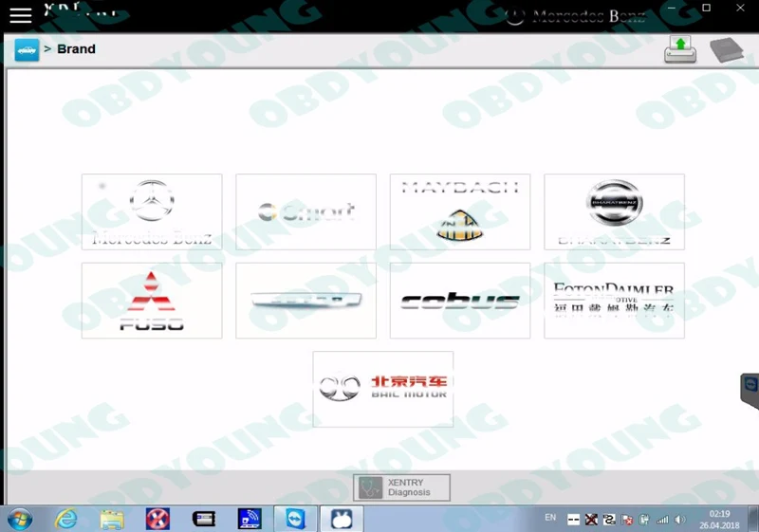The width and height of the screenshot is (759, 532).
Task: Open the taskbar clock showing 02:19
Action: [x=719, y=520]
